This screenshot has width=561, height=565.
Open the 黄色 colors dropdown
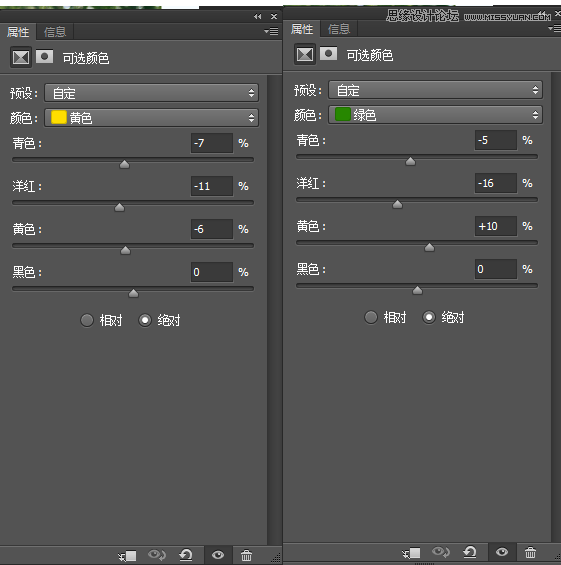[x=151, y=118]
